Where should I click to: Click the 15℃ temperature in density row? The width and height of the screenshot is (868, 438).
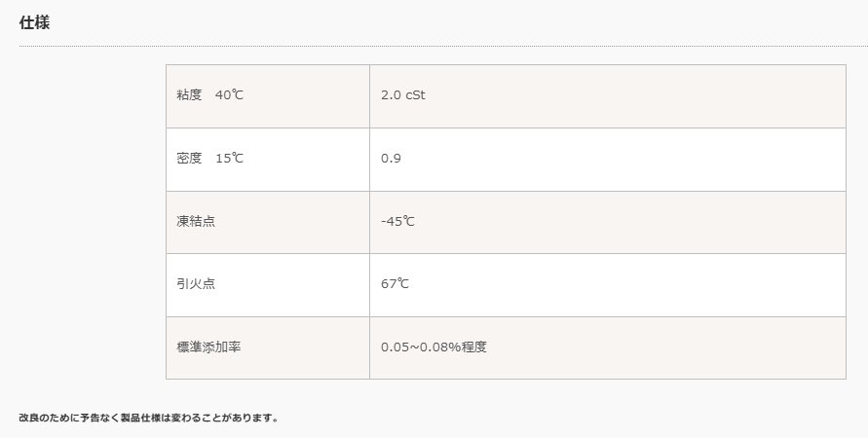point(229,158)
